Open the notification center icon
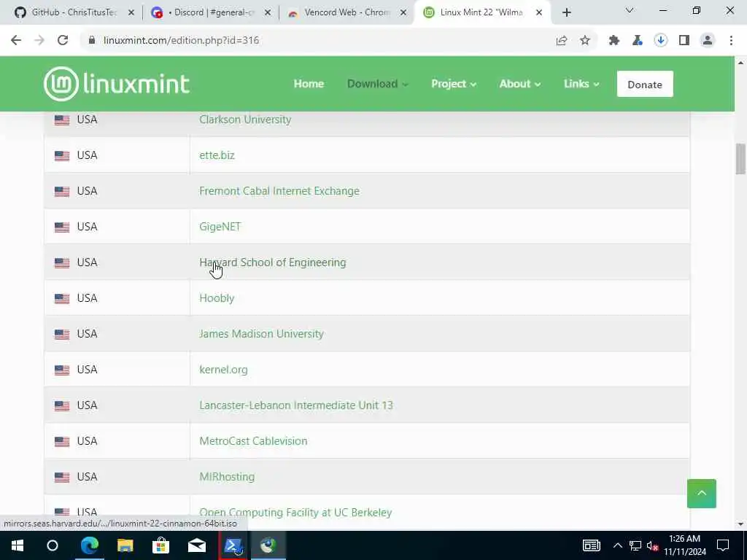Screen dimensions: 747x560 (x=723, y=545)
